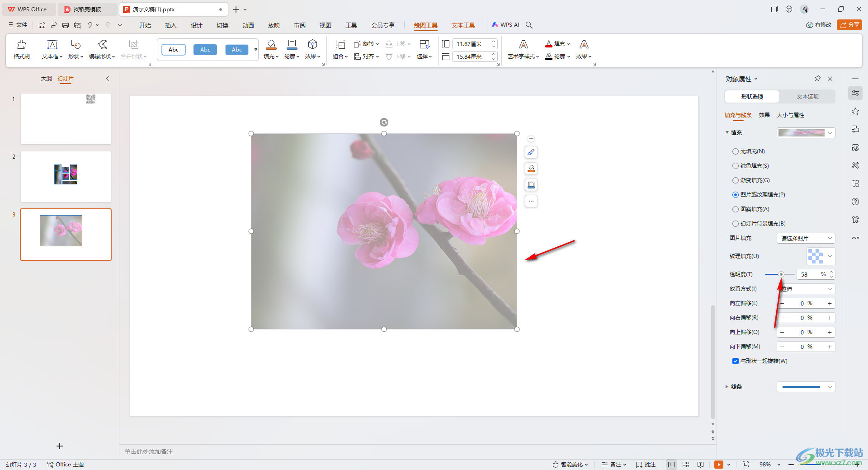The image size is (868, 470).
Task: Click the shape Outline (轮廓) icon
Action: pos(292,44)
